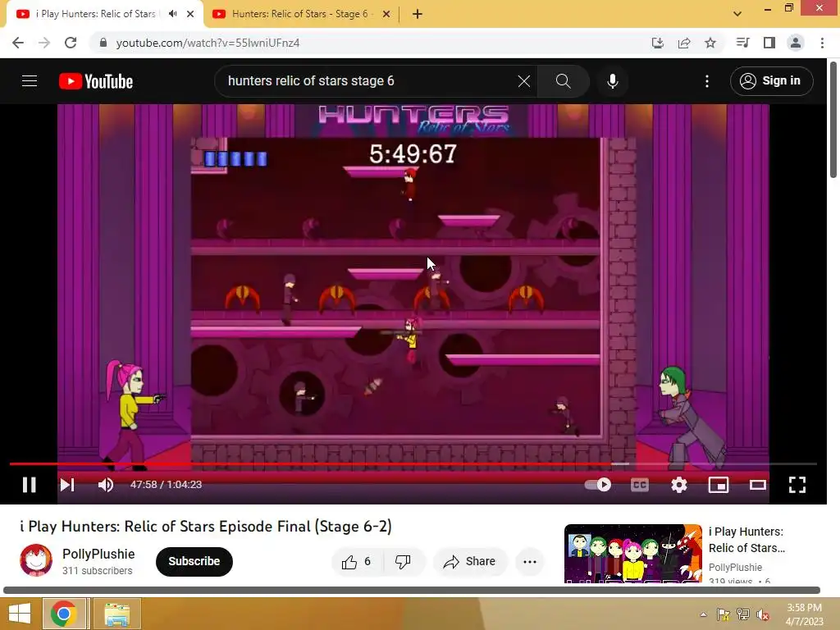Viewport: 840px width, 630px height.
Task: Click the taskbar volume muted icon
Action: [762, 615]
